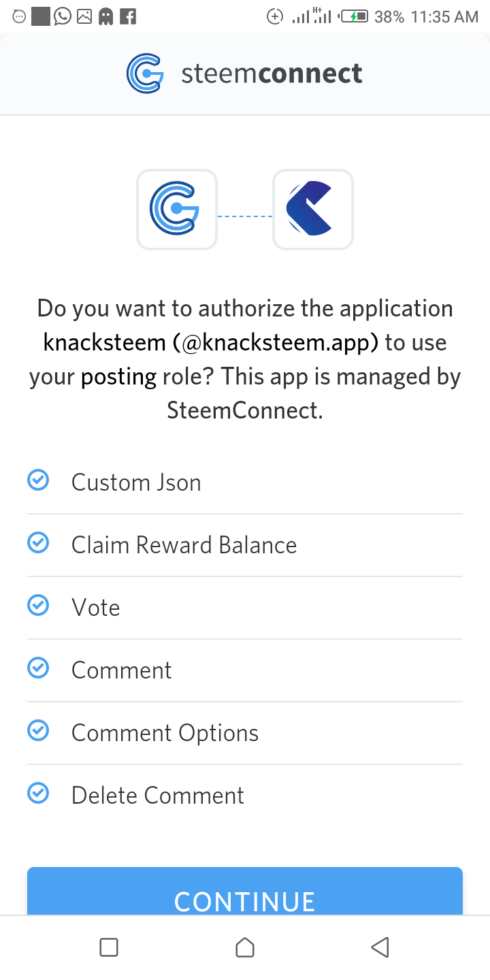Tap the steemconnect header title text
The height and width of the screenshot is (980, 490).
[x=272, y=73]
